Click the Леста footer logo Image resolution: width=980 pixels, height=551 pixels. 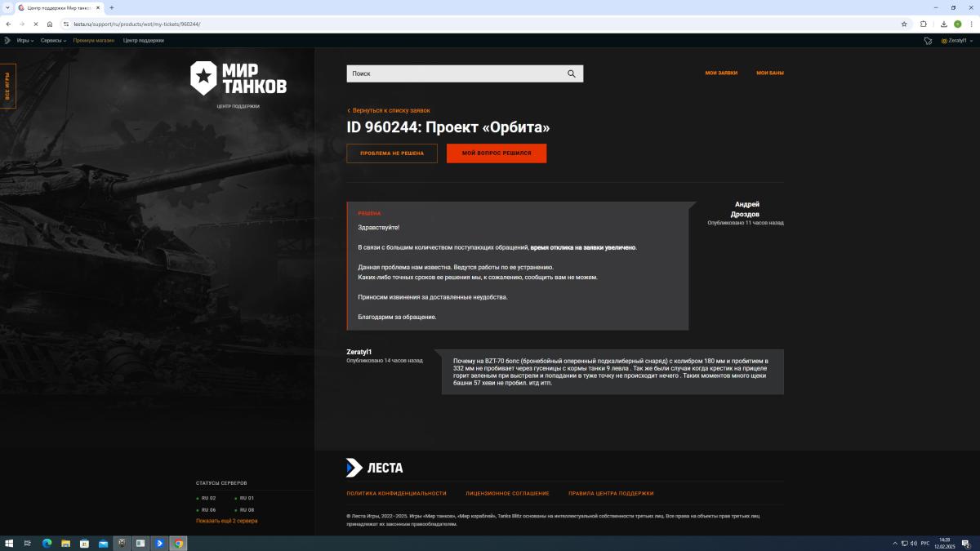[x=375, y=468]
